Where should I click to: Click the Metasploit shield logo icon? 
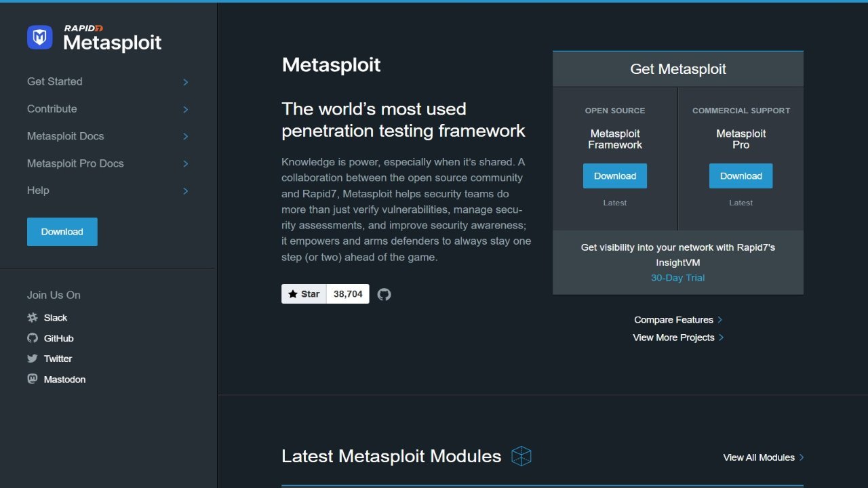point(39,37)
